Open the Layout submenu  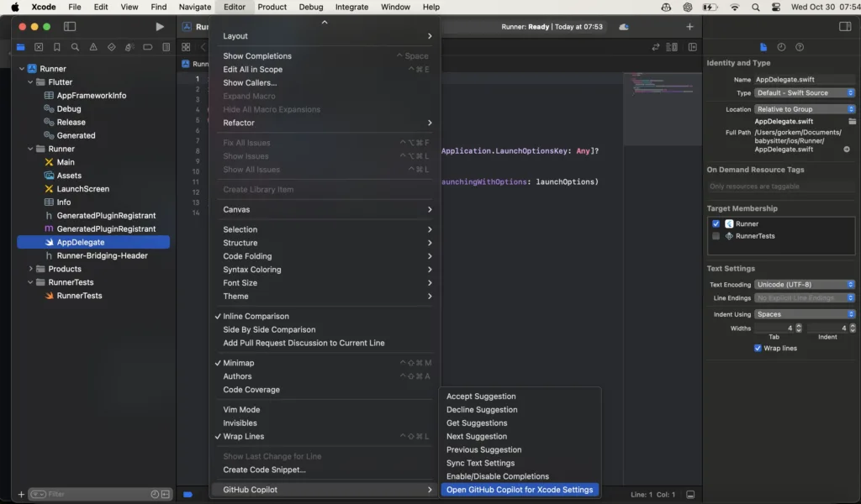326,36
